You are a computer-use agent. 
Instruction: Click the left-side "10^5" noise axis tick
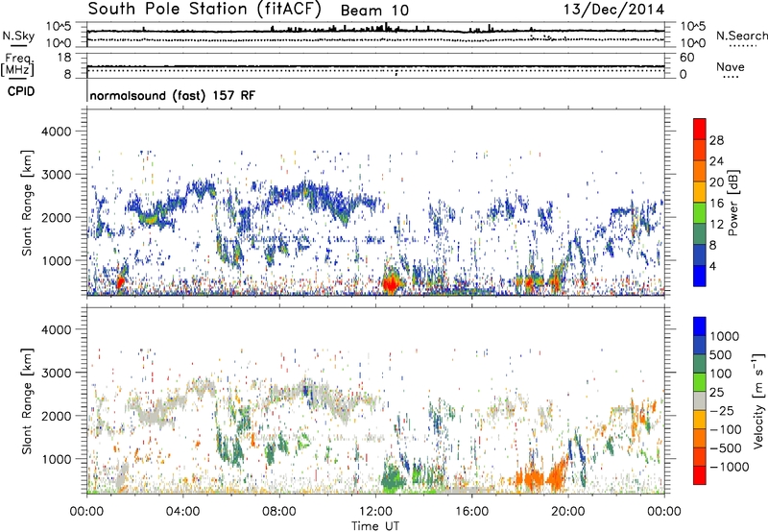click(60, 26)
